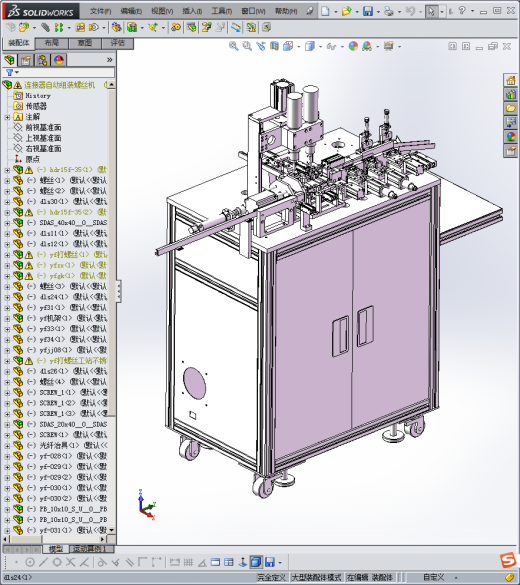Image resolution: width=520 pixels, height=585 pixels.
Task: Expand the yf机架<1> component node
Action: tap(7, 319)
